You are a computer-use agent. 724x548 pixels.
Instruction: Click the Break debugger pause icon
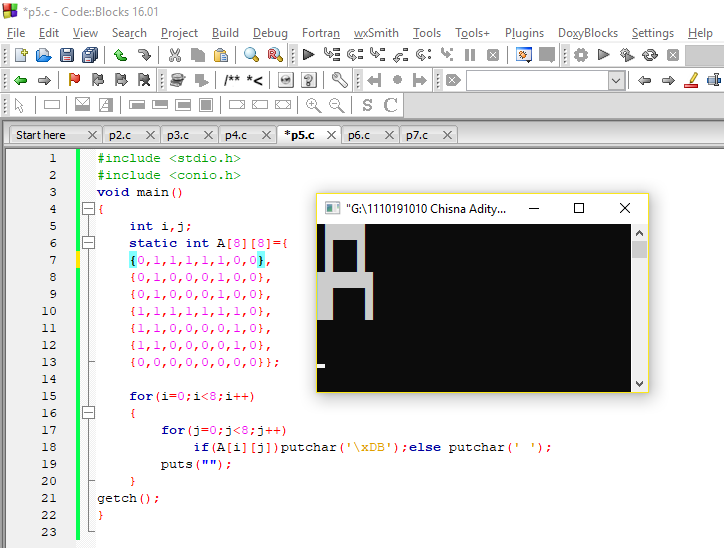coord(470,55)
